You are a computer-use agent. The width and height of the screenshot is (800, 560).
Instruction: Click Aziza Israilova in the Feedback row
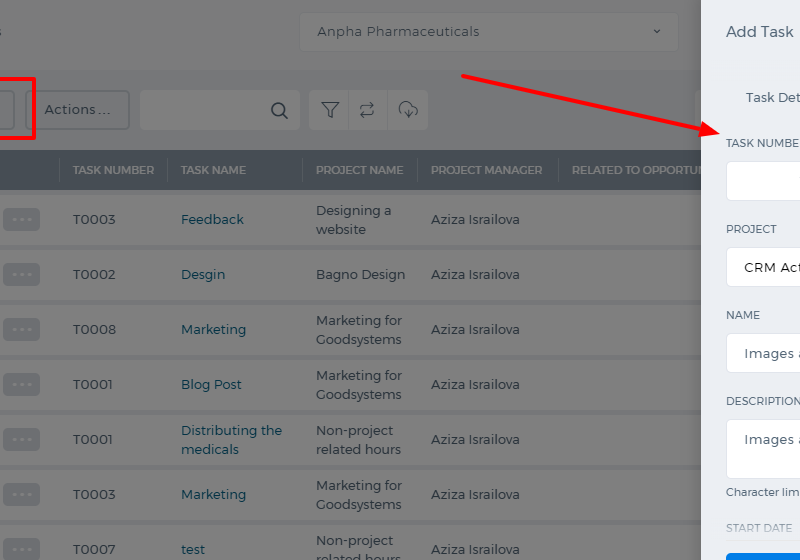coord(475,219)
